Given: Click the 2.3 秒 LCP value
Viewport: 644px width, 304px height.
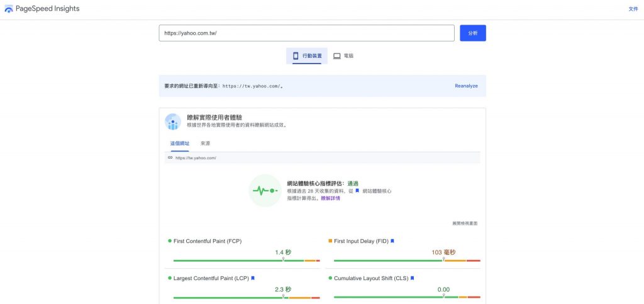Looking at the screenshot, I should pos(283,290).
